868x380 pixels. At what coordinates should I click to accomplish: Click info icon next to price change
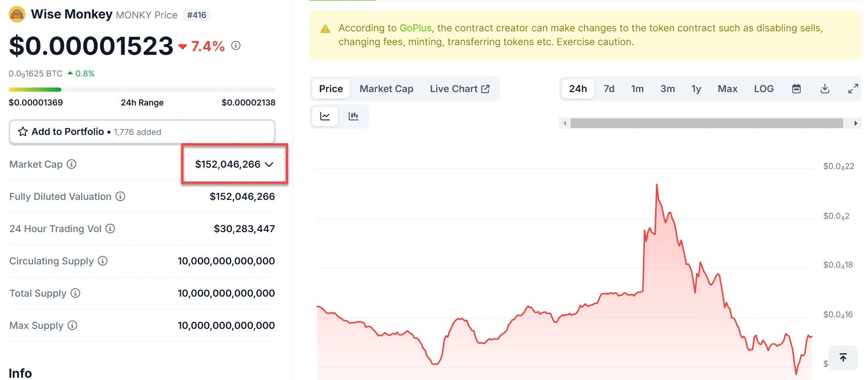(x=236, y=46)
